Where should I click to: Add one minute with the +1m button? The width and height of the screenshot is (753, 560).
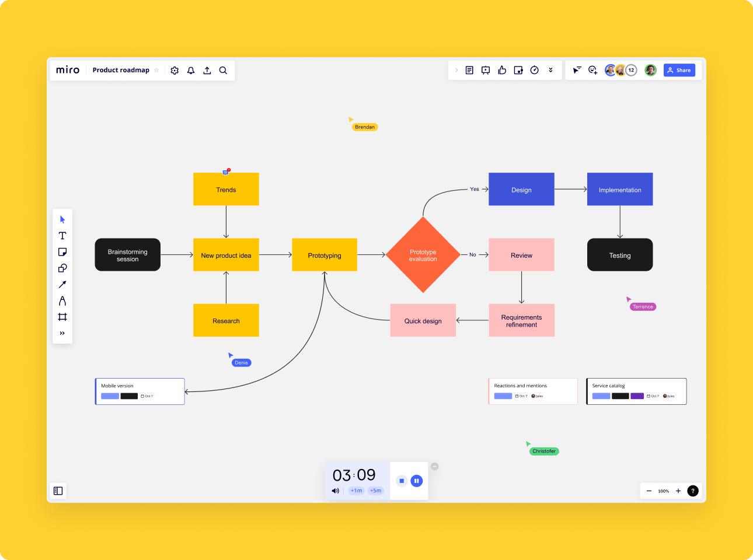356,491
